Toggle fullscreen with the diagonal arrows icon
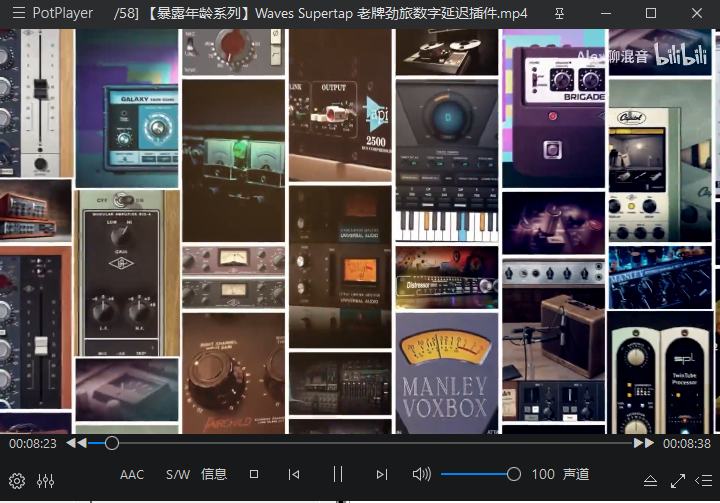720x503 pixels. click(x=678, y=481)
